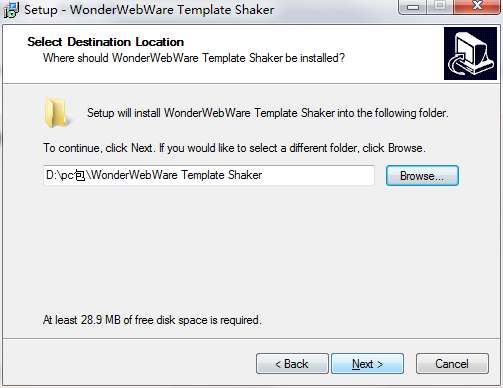Viewport: 503px width, 388px height.
Task: Click the 'To continue, click Next' instruction text
Action: (x=235, y=148)
